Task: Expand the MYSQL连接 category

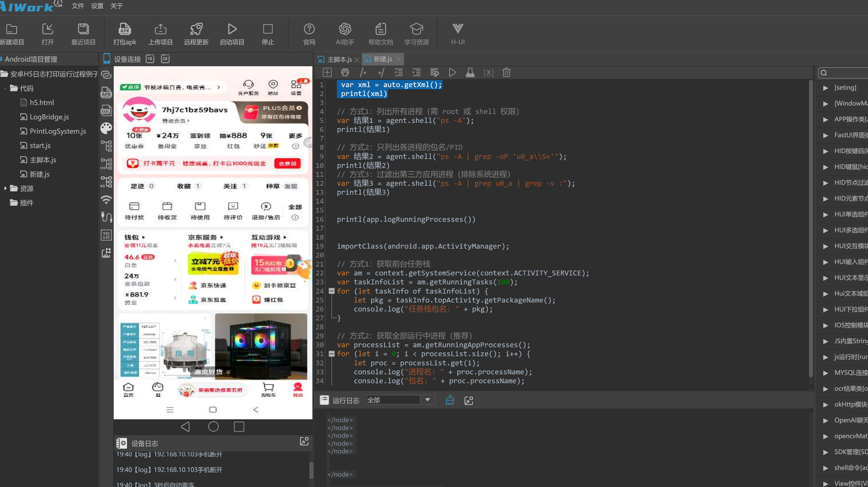Action: (826, 373)
